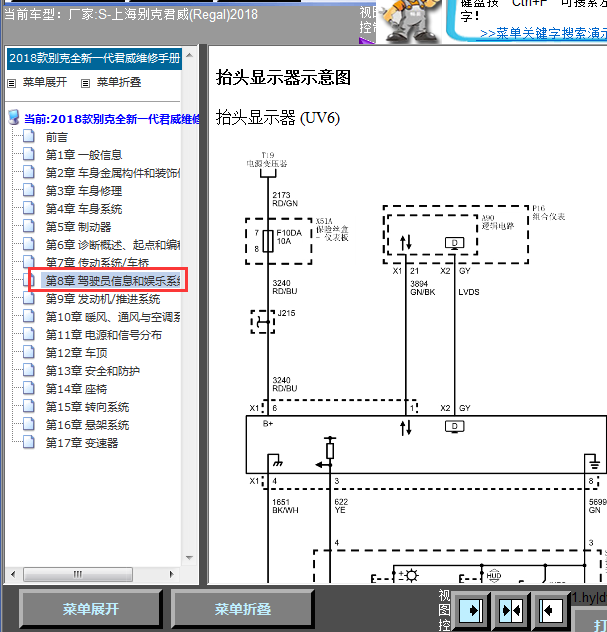Click the document icon beside 前言
The width and height of the screenshot is (607, 632).
pyautogui.click(x=29, y=136)
